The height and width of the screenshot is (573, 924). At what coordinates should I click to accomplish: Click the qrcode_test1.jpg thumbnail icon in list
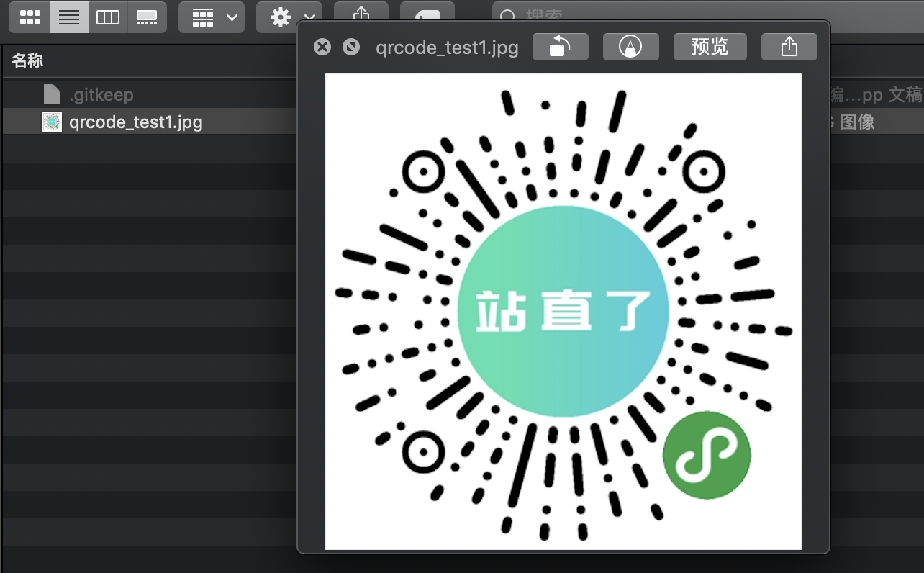52,122
